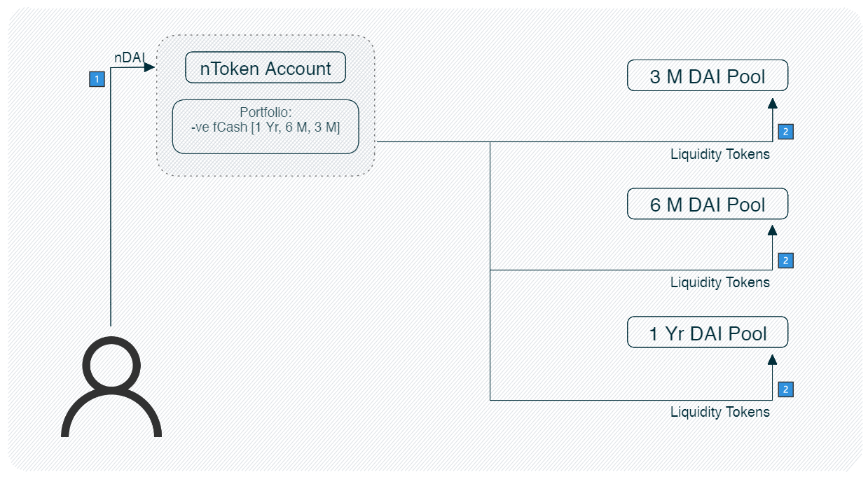The height and width of the screenshot is (477, 868).
Task: Click the step 2 badge under 6 M DAI Pool
Action: [785, 261]
